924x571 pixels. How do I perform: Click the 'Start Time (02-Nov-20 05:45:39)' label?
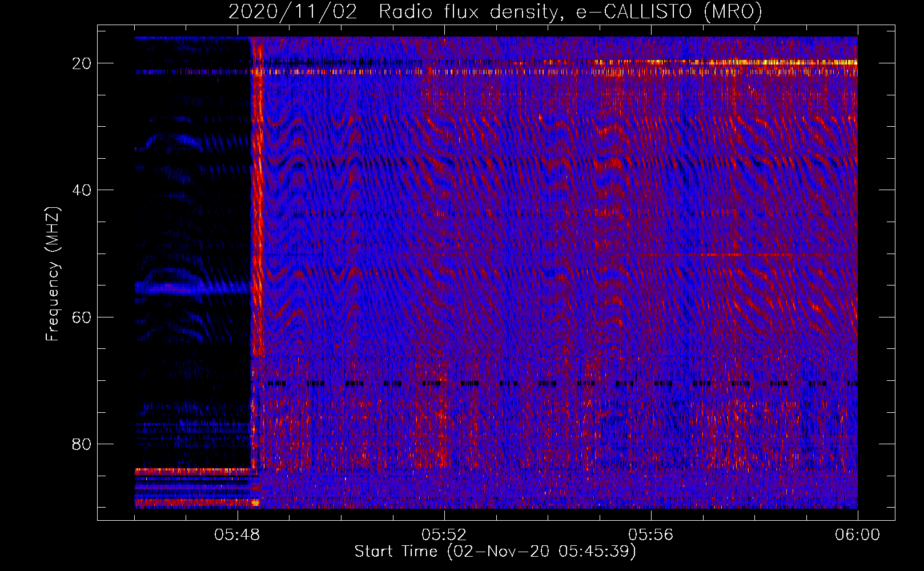tap(495, 552)
